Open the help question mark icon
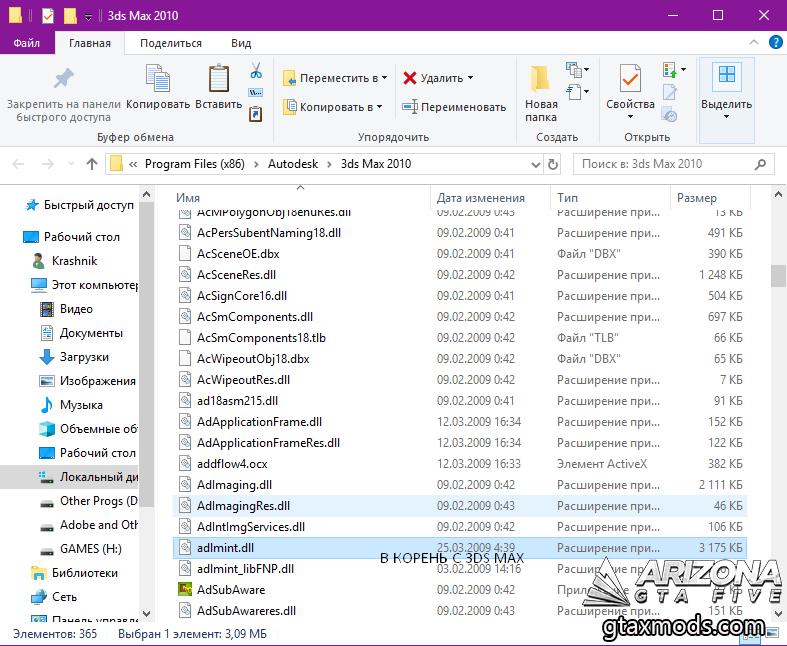Image resolution: width=787 pixels, height=646 pixels. click(x=773, y=43)
